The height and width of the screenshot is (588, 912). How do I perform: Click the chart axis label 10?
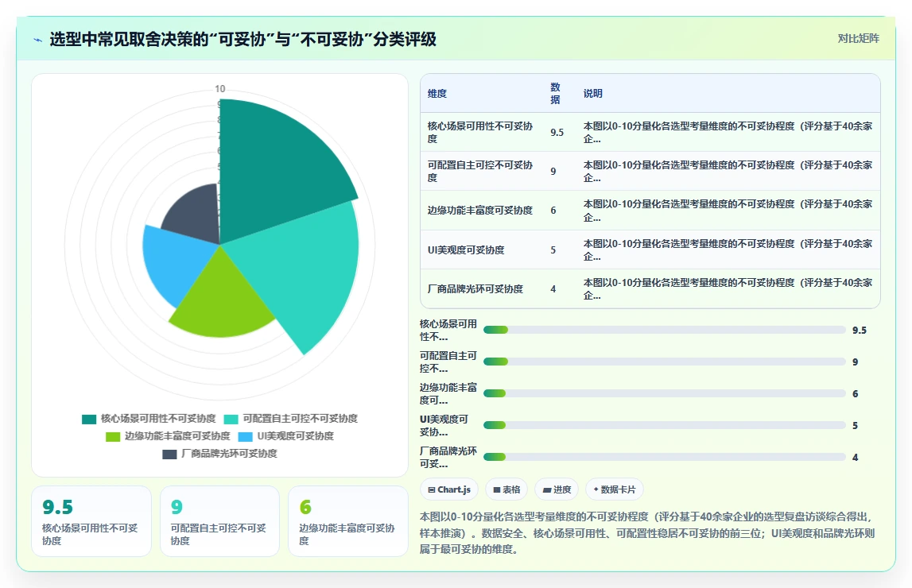tap(220, 89)
